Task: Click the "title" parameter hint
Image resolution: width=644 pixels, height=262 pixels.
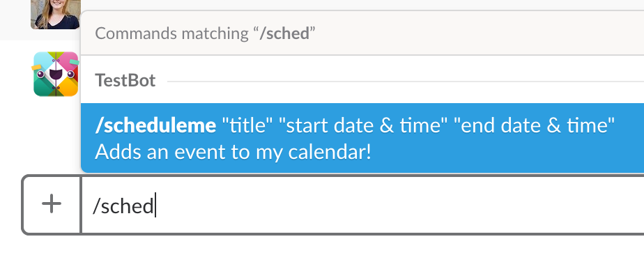Action: pyautogui.click(x=247, y=125)
